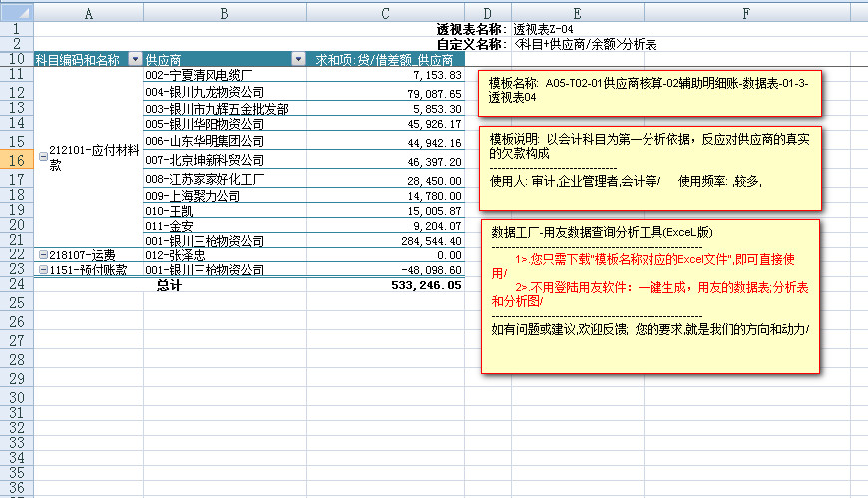The height and width of the screenshot is (498, 868).
Task: Select the highlighted row 16 header
Action: tap(16, 160)
